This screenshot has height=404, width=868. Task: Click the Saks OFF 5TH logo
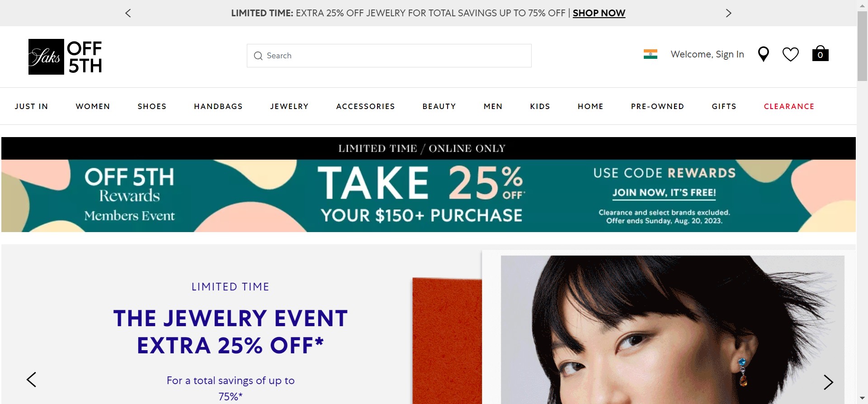pyautogui.click(x=65, y=57)
